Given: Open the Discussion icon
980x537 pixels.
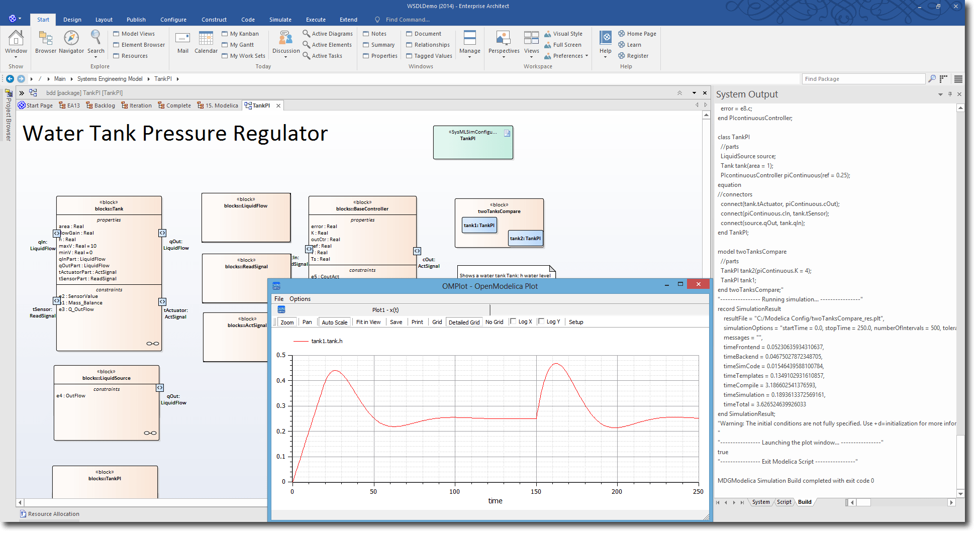Looking at the screenshot, I should pos(286,38).
